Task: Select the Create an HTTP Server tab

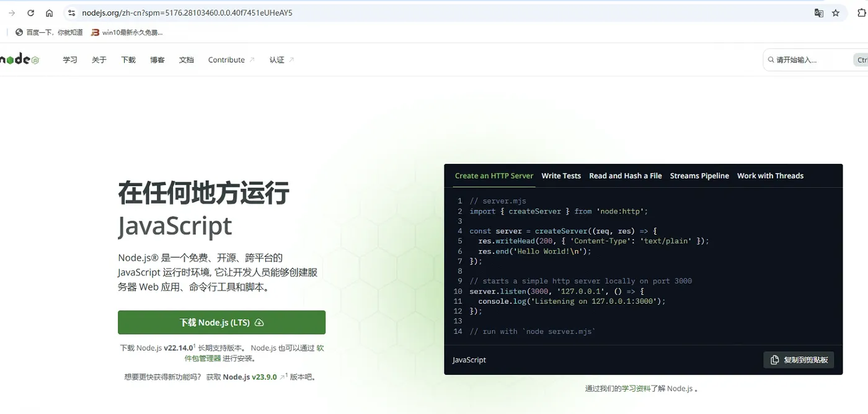Action: coord(494,176)
